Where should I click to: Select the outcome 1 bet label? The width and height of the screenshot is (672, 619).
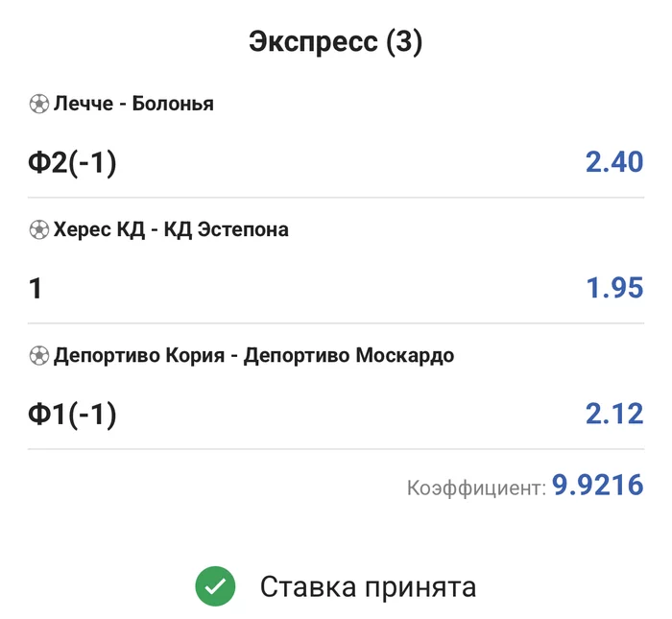click(x=36, y=289)
